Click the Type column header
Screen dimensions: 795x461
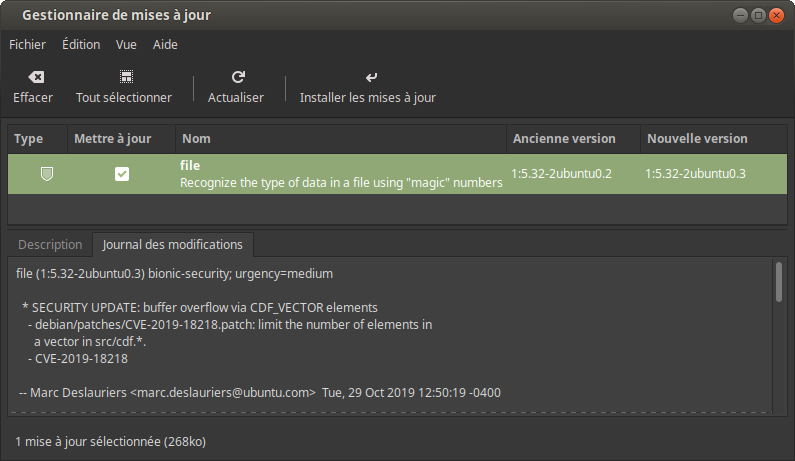(38, 139)
